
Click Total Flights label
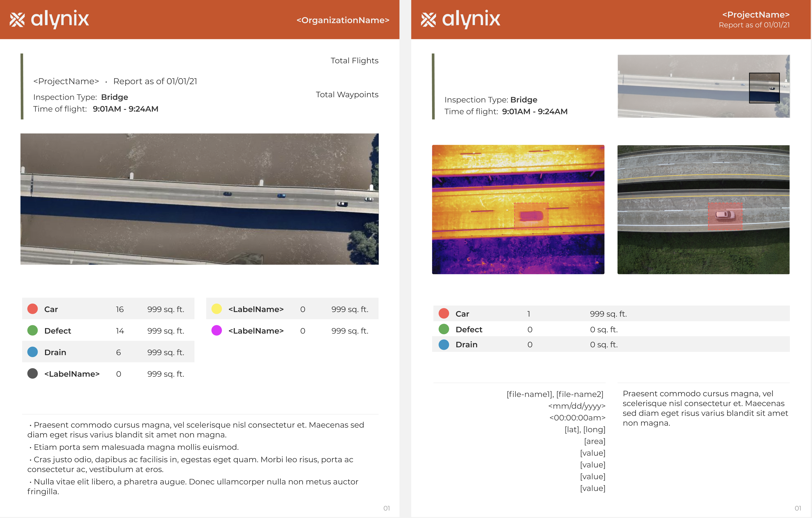tap(354, 61)
